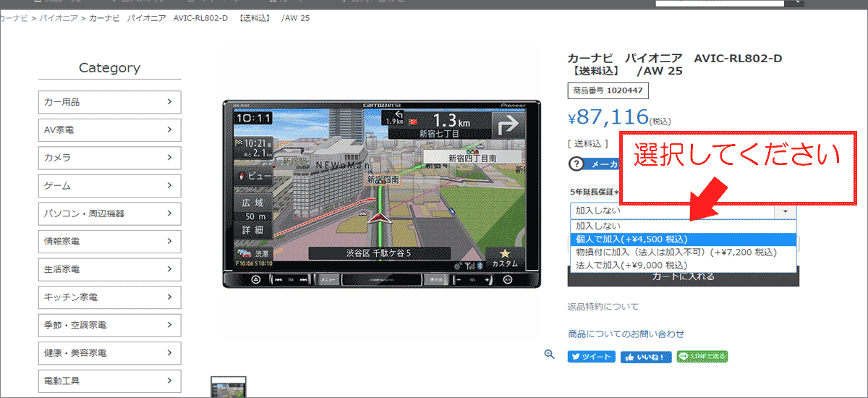Image resolution: width=868 pixels, height=398 pixels.
Task: Open 商品についてのお問い合わせ link
Action: (x=626, y=334)
